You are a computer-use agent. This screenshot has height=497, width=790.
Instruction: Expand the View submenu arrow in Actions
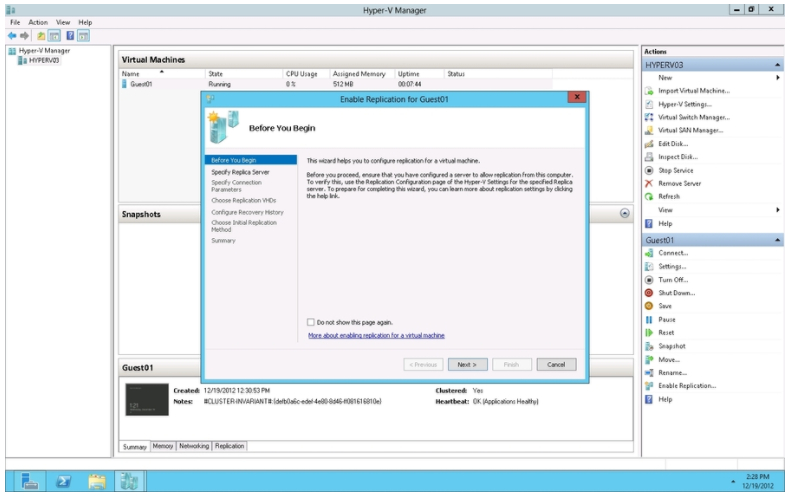pos(778,210)
